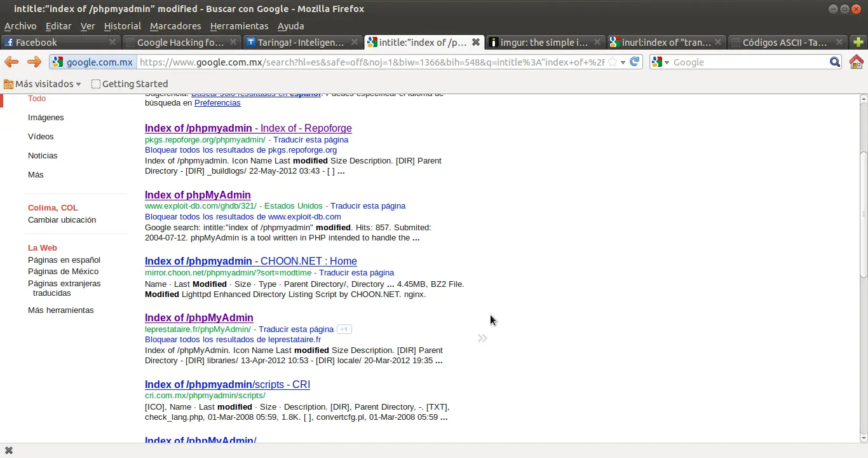Block all results from leprestataire.fr
Viewport: 868px width, 458px height.
coord(233,340)
